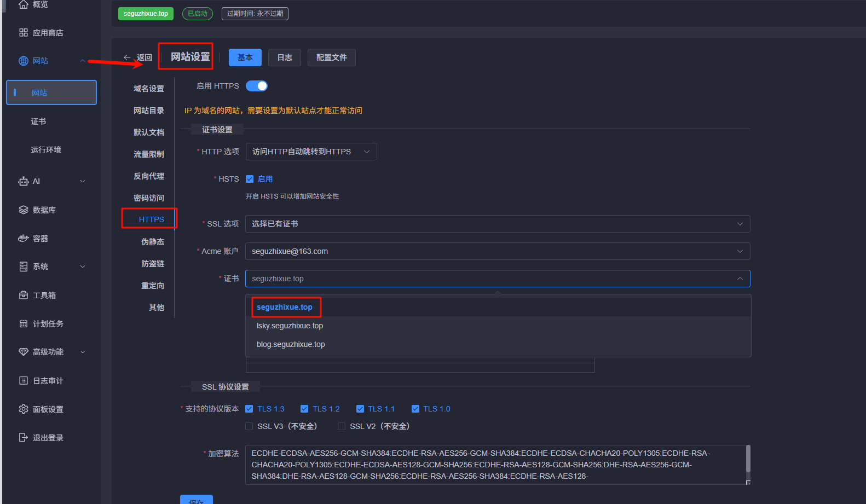This screenshot has width=866, height=504.
Task: Expand the Acme account dropdown
Action: coord(497,251)
